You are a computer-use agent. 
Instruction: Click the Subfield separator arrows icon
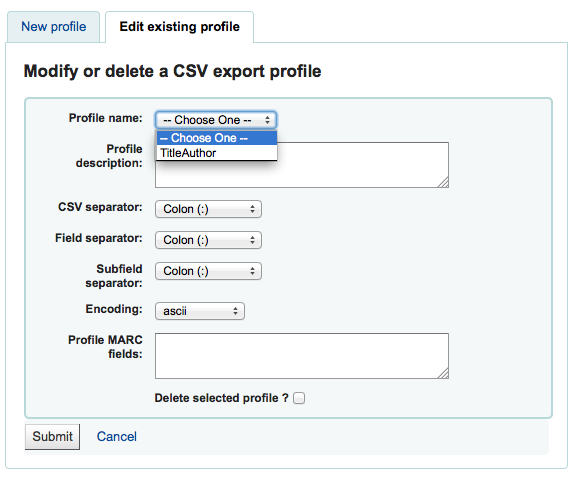252,271
